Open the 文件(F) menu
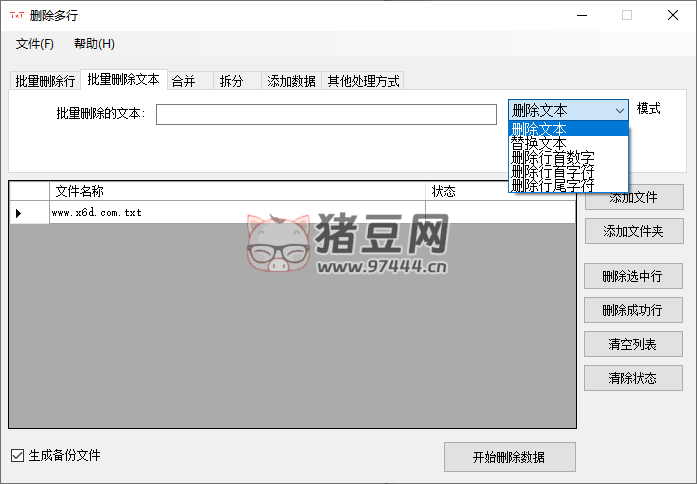The image size is (697, 484). point(35,44)
